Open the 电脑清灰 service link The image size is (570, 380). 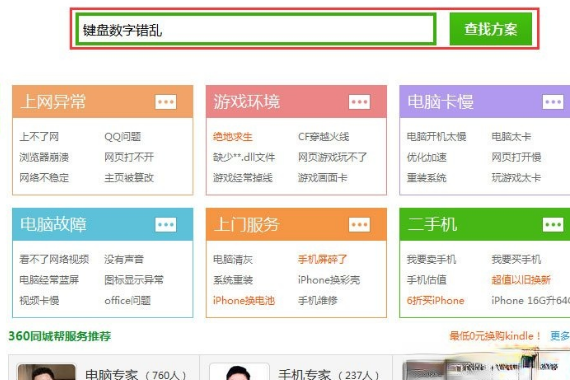pyautogui.click(x=233, y=260)
